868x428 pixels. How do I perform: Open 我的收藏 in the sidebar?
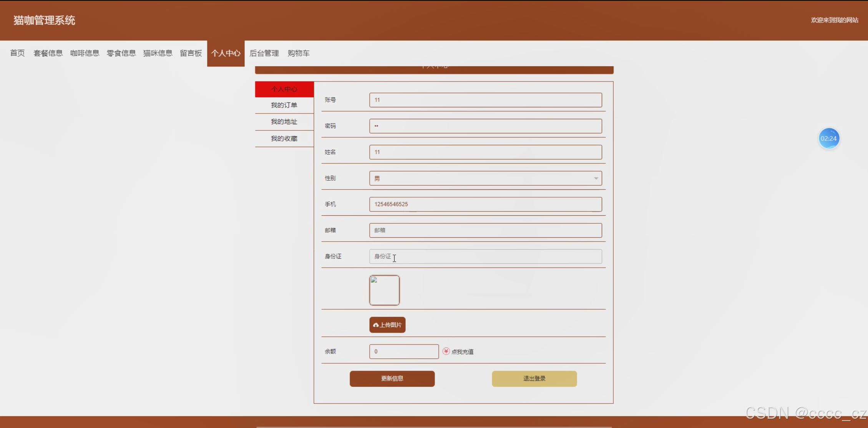284,138
